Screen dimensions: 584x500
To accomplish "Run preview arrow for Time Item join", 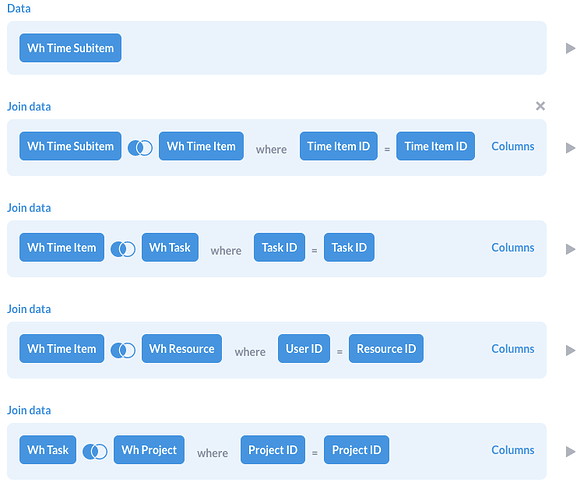I will point(570,148).
